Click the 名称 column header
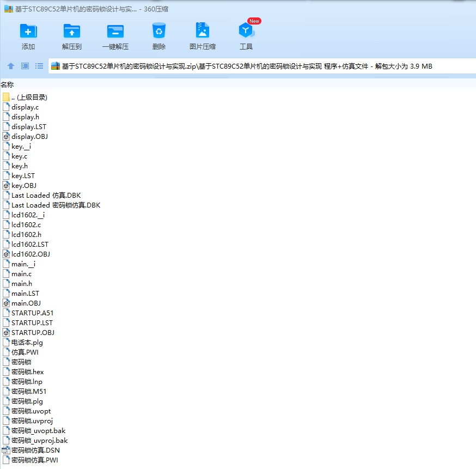 point(7,84)
